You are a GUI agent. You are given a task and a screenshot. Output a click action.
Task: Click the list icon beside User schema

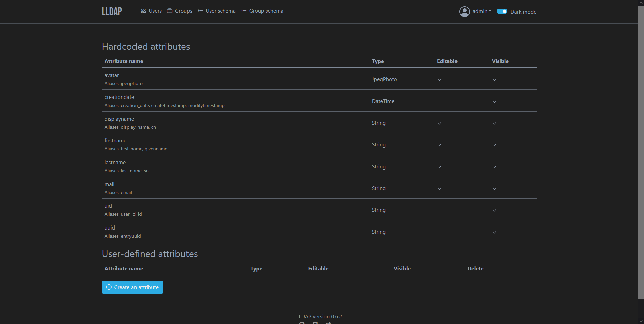pyautogui.click(x=200, y=11)
